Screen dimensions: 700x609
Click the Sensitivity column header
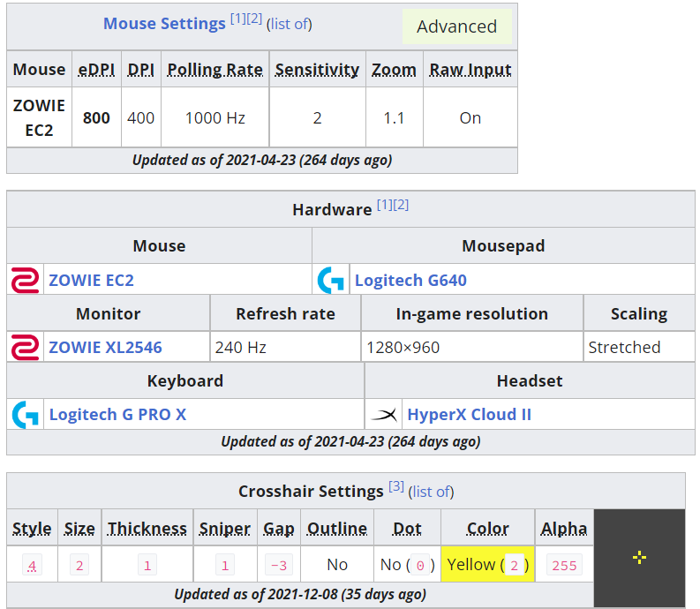pyautogui.click(x=317, y=70)
